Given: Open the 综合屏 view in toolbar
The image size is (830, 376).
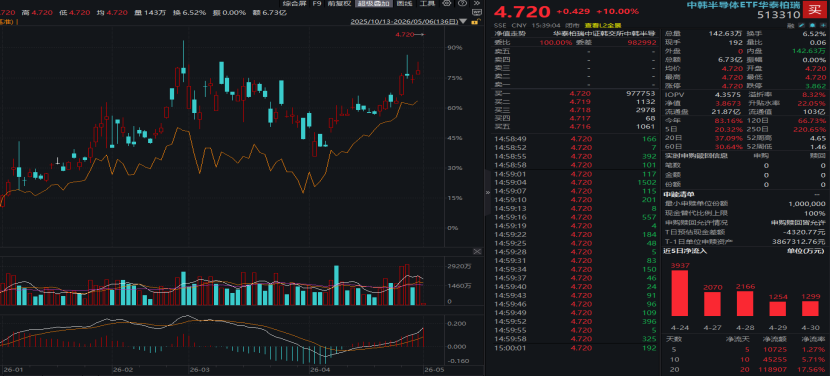Looking at the screenshot, I should click(x=295, y=3).
